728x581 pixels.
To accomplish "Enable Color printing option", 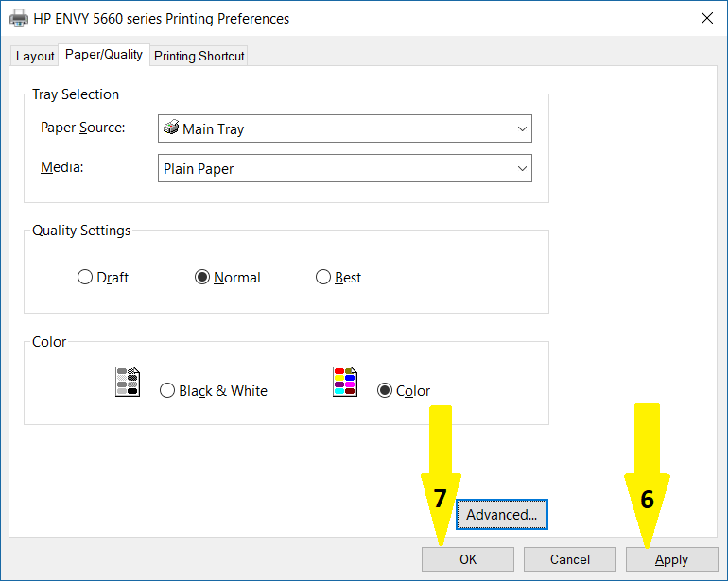I will click(x=385, y=390).
